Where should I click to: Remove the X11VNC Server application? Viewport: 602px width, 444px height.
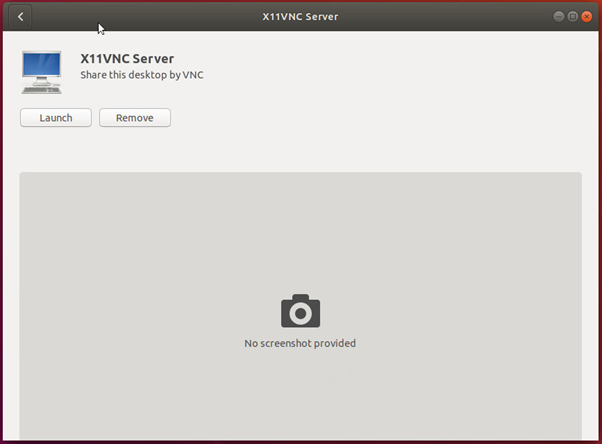tap(135, 118)
